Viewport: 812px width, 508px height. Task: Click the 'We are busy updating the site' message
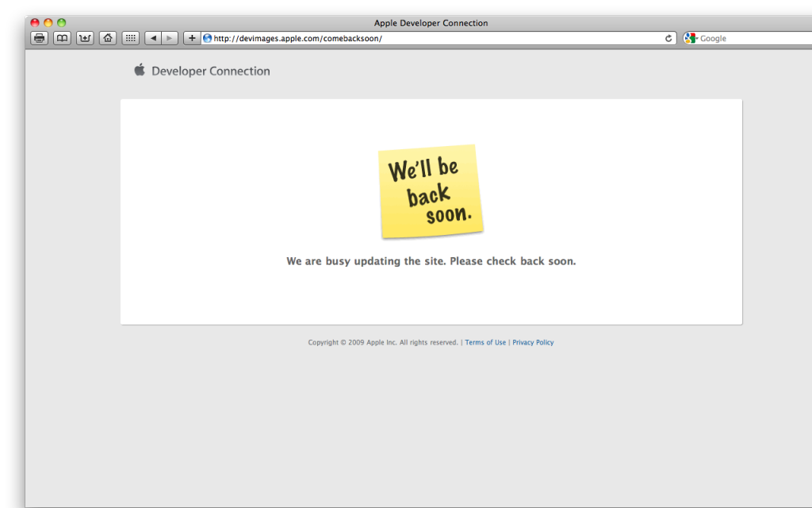pos(431,261)
